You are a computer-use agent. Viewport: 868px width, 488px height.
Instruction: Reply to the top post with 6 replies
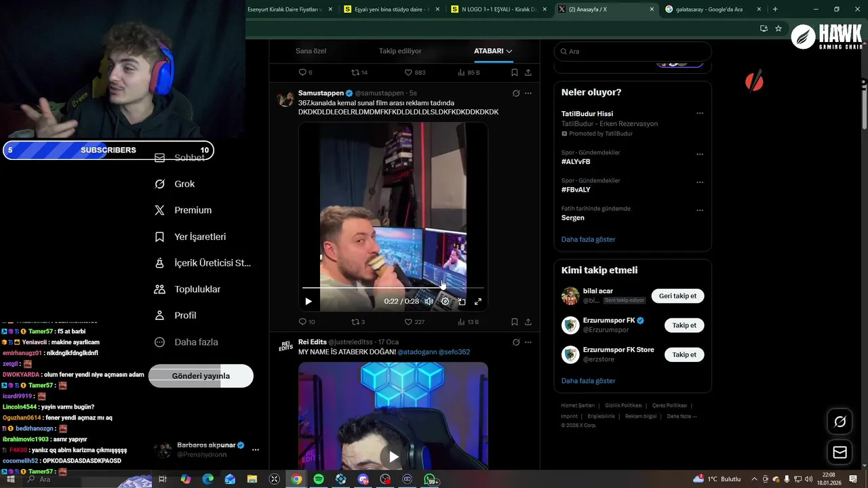pos(305,73)
